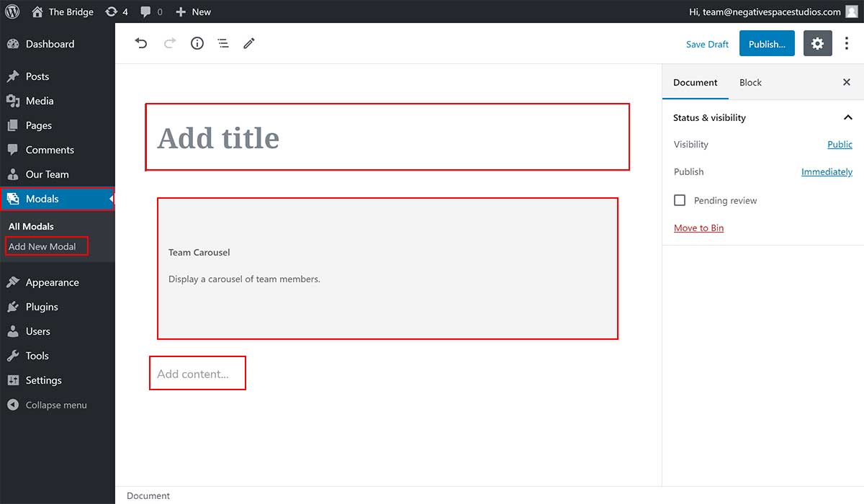864x504 pixels.
Task: Open the updates icon showing 4
Action: pyautogui.click(x=117, y=12)
